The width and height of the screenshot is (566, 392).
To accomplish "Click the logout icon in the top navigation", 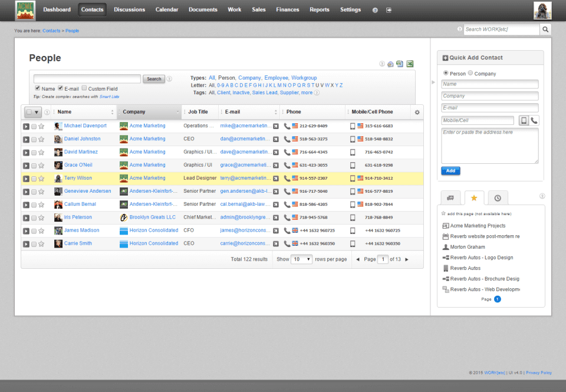I will click(389, 10).
